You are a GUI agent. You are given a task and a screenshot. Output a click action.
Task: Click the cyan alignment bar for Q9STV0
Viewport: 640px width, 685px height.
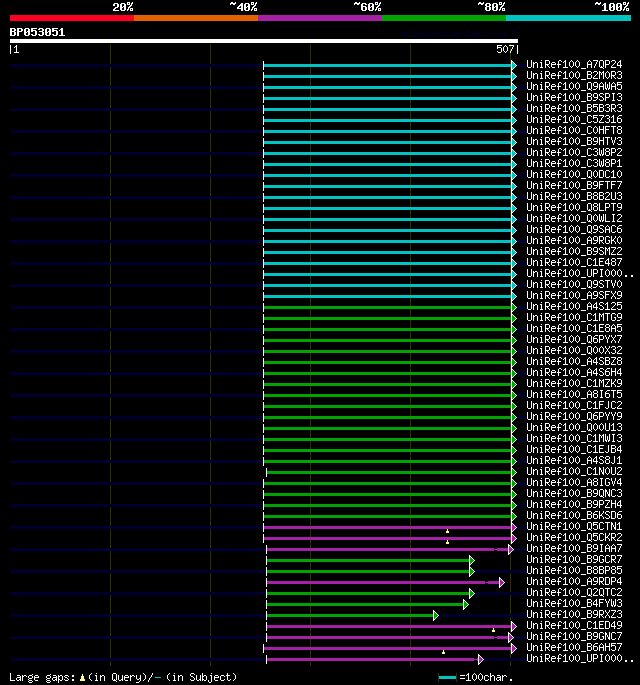pyautogui.click(x=387, y=285)
